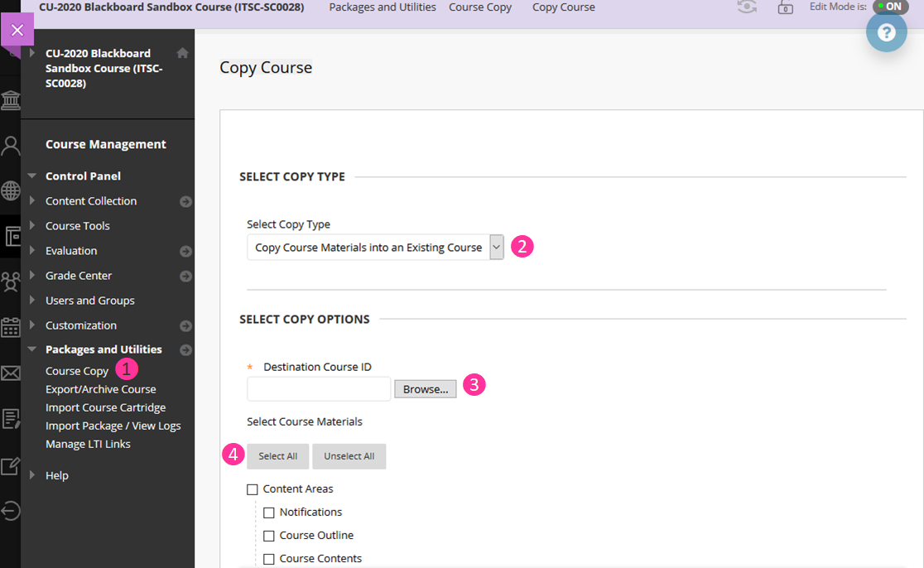This screenshot has width=924, height=568.
Task: Open the Messages envelope icon in sidebar
Action: coord(11,373)
